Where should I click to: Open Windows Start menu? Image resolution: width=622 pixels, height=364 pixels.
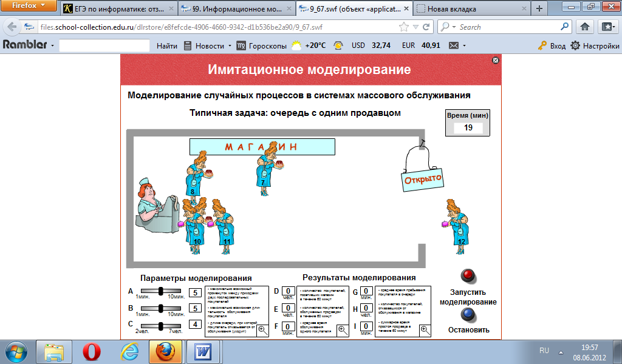[16, 352]
